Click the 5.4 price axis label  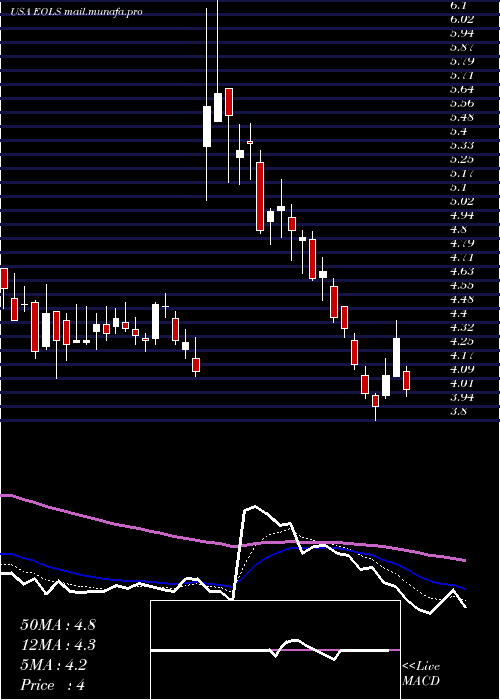[x=459, y=131]
